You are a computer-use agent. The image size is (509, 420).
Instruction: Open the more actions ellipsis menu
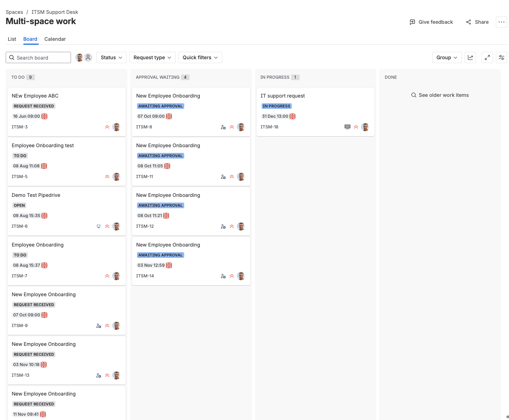click(x=502, y=22)
